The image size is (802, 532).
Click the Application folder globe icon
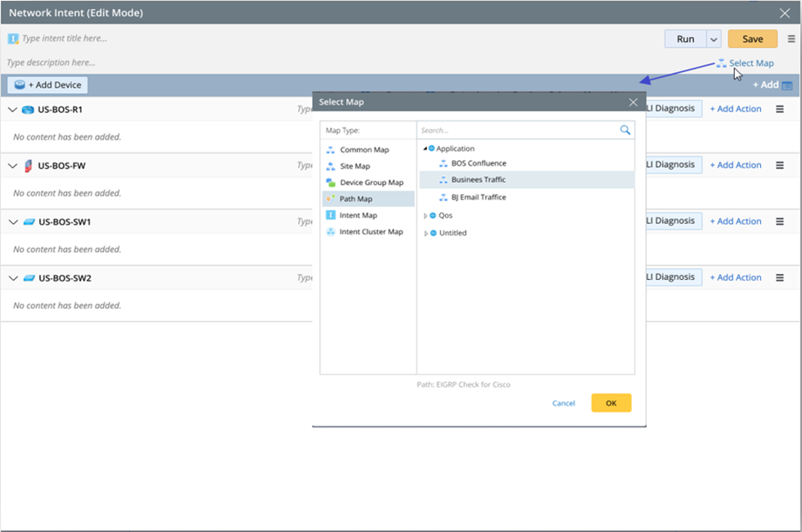pos(432,148)
